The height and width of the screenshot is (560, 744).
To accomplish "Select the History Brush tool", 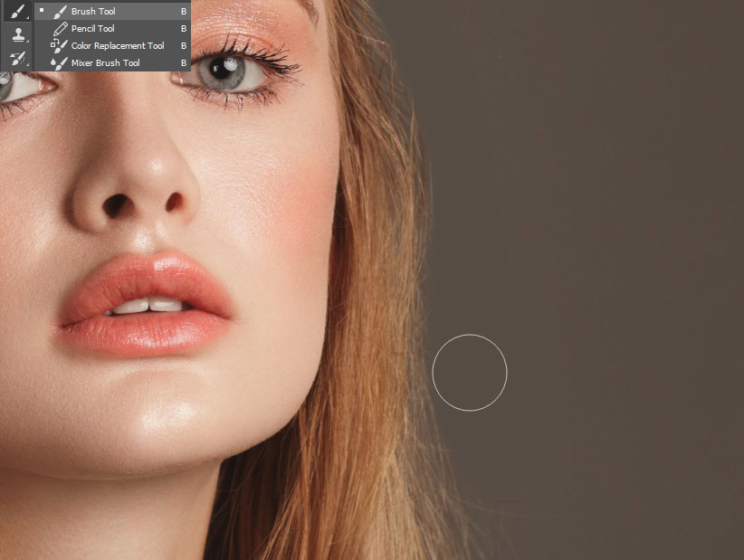I will pos(16,58).
